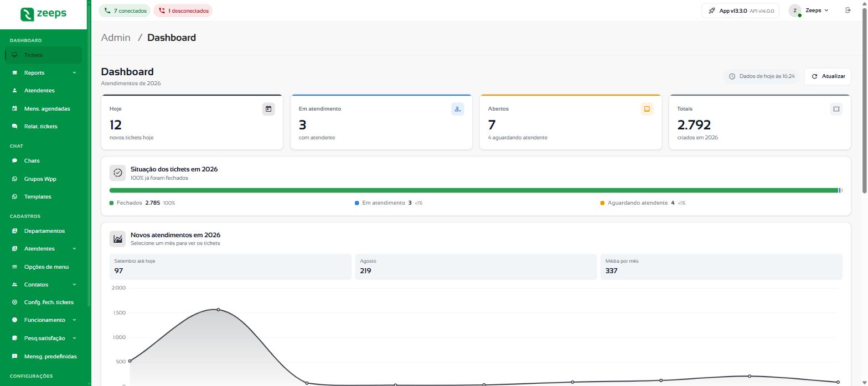This screenshot has height=386, width=868.
Task: Click the Z user avatar
Action: coord(795,11)
